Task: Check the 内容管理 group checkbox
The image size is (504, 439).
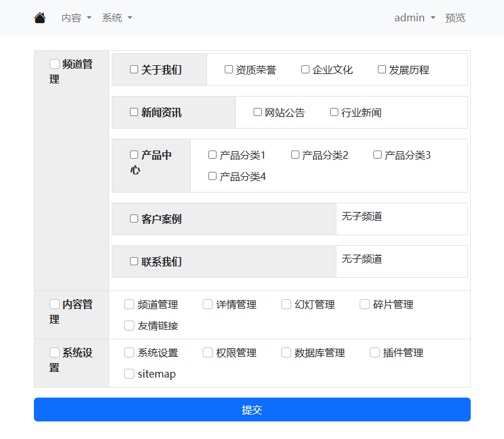Action: (55, 304)
